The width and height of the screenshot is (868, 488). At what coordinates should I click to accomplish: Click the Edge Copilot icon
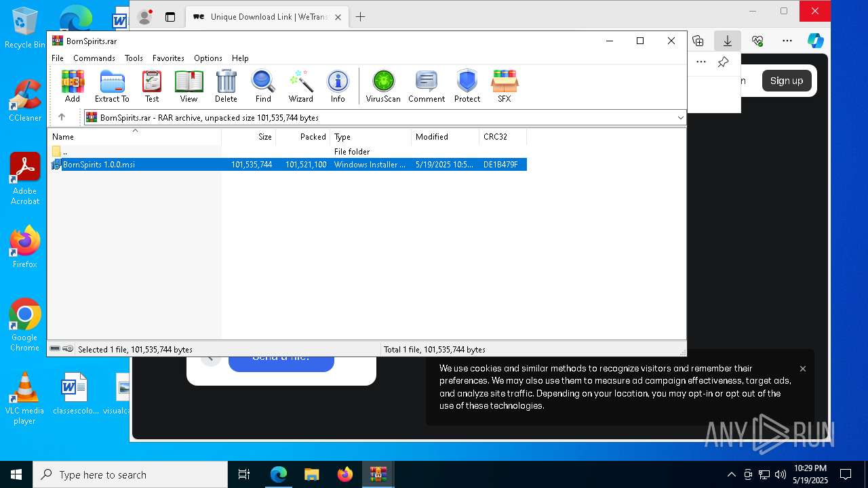pos(815,41)
